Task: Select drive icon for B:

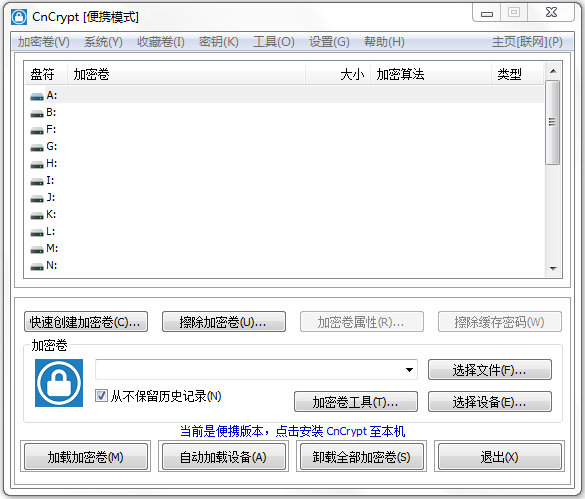Action: [x=37, y=113]
